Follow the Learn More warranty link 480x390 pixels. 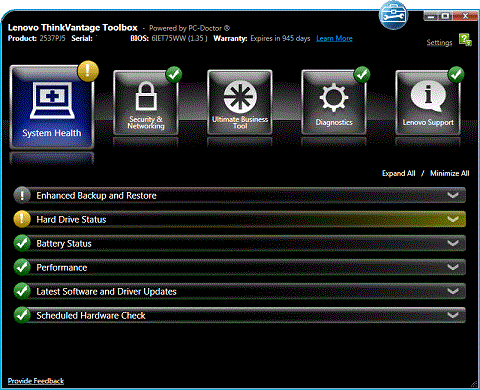tap(334, 38)
